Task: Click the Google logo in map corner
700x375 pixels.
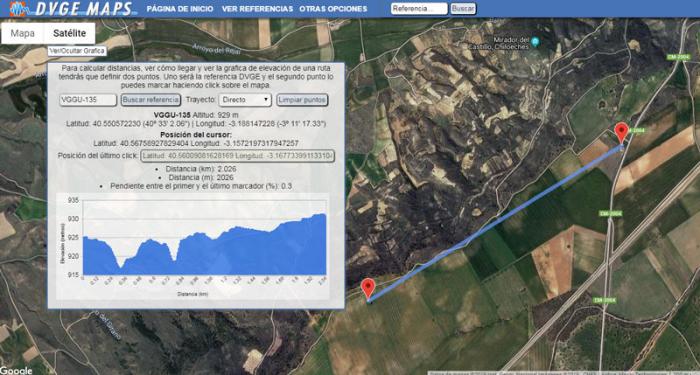Action: point(17,371)
